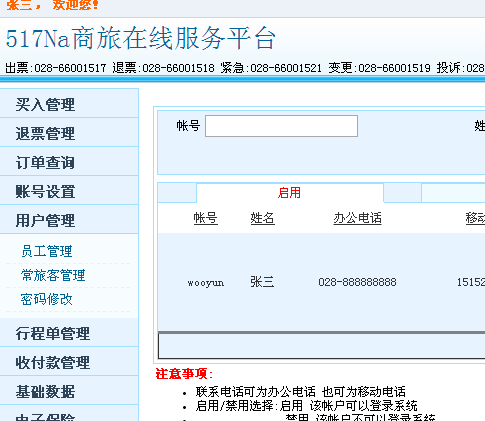Click the 启用/禁用选择 note line
The image size is (485, 421).
[306, 406]
